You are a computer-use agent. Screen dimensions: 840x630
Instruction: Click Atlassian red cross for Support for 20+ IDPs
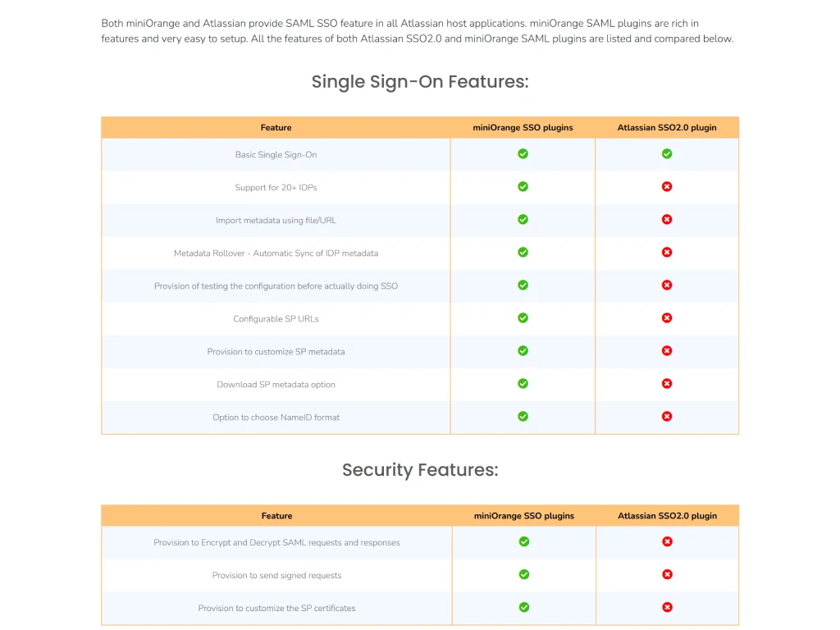pyautogui.click(x=666, y=186)
